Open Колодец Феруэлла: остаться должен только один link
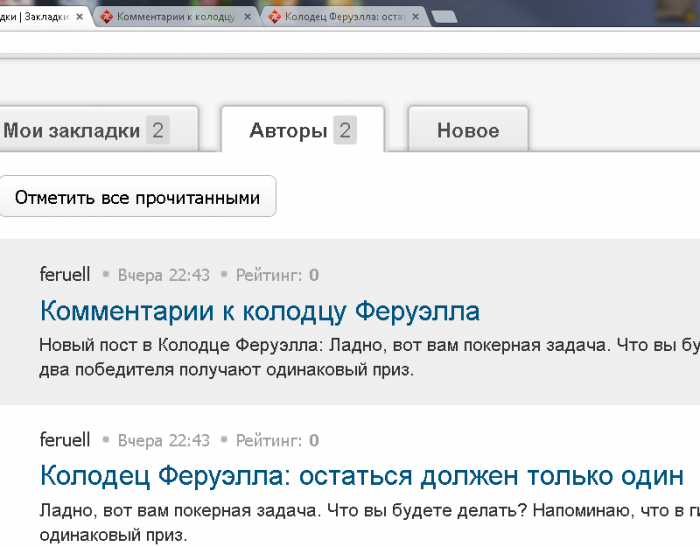Screen dimensions: 700x547 point(362,476)
